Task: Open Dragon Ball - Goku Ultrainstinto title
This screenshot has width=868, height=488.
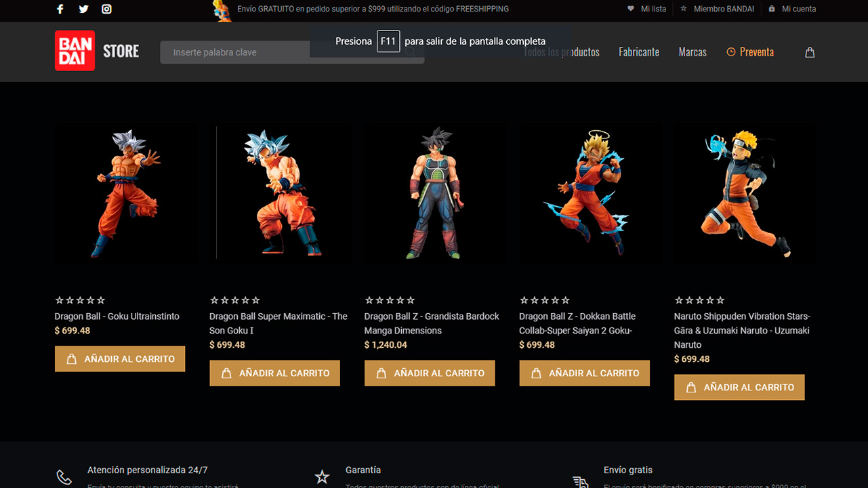Action: coord(117,317)
